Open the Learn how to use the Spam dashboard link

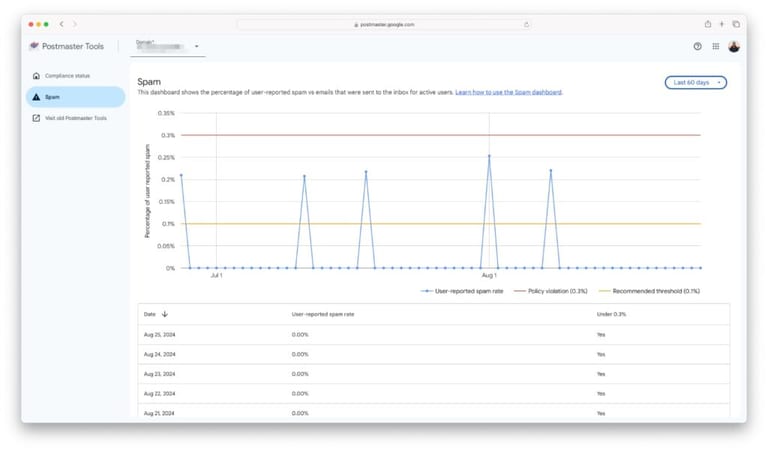pos(508,92)
